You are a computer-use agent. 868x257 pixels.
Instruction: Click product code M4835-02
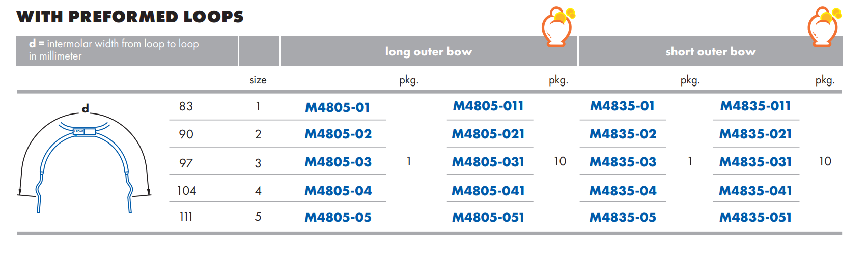[623, 134]
